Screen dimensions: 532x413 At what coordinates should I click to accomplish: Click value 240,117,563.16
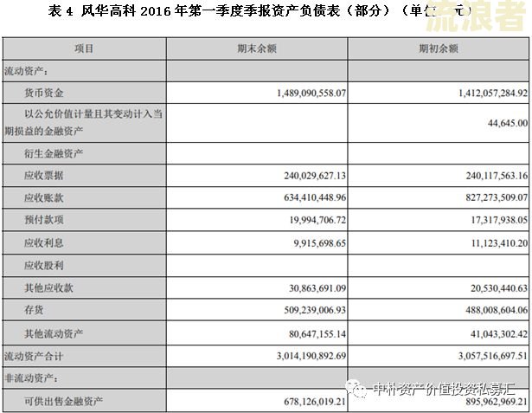tap(497, 176)
